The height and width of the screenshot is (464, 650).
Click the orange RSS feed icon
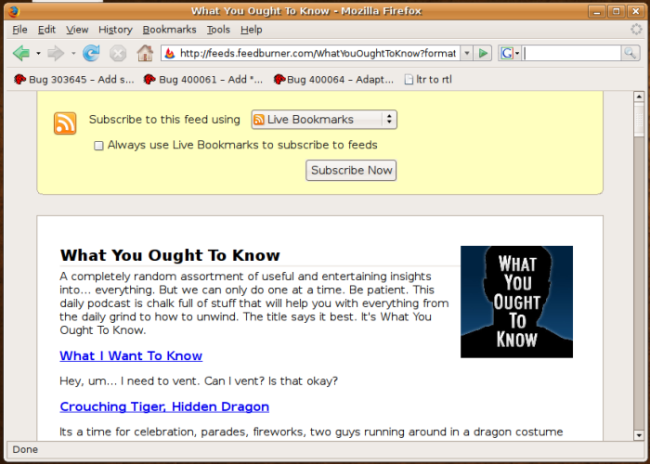(65, 123)
